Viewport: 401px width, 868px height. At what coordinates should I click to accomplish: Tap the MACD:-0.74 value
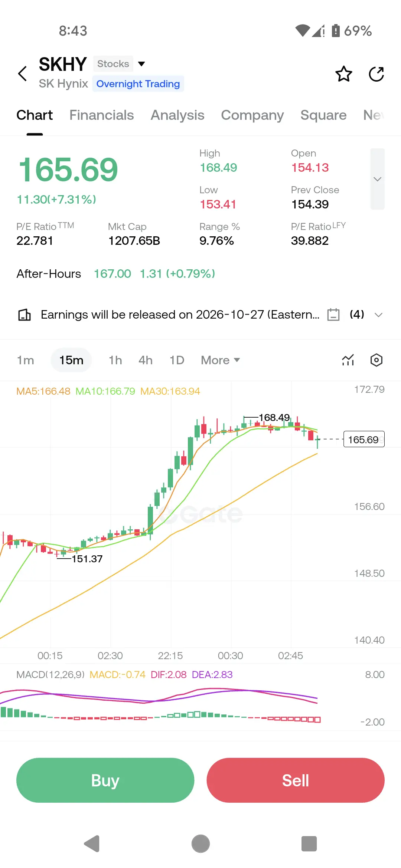[117, 674]
